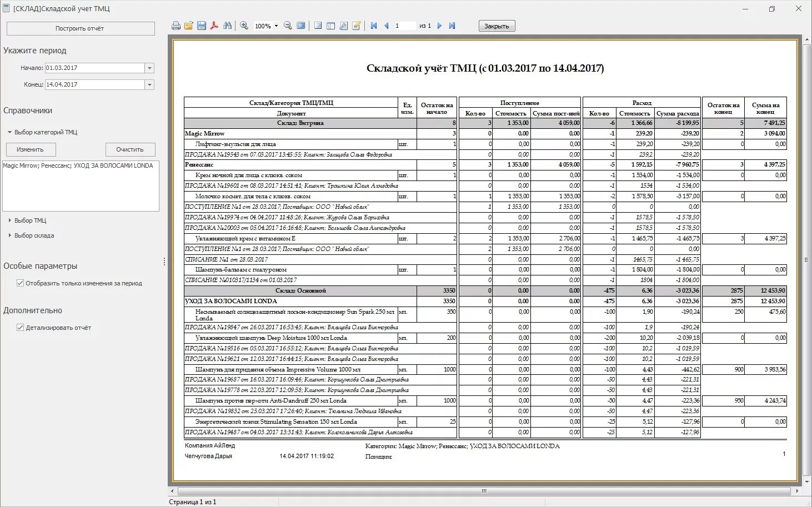Screen dimensions: 812x507
Task: Click the Расход column header
Action: click(641, 103)
